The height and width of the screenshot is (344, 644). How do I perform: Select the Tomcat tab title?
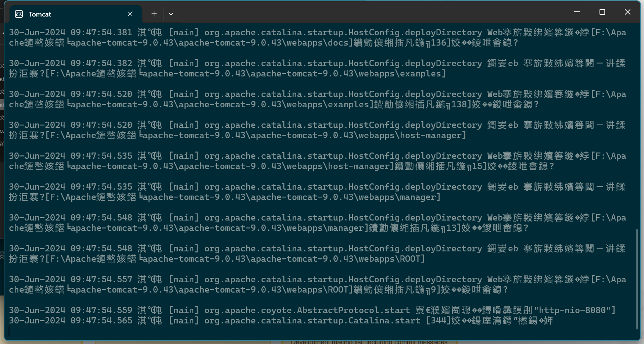[x=40, y=14]
